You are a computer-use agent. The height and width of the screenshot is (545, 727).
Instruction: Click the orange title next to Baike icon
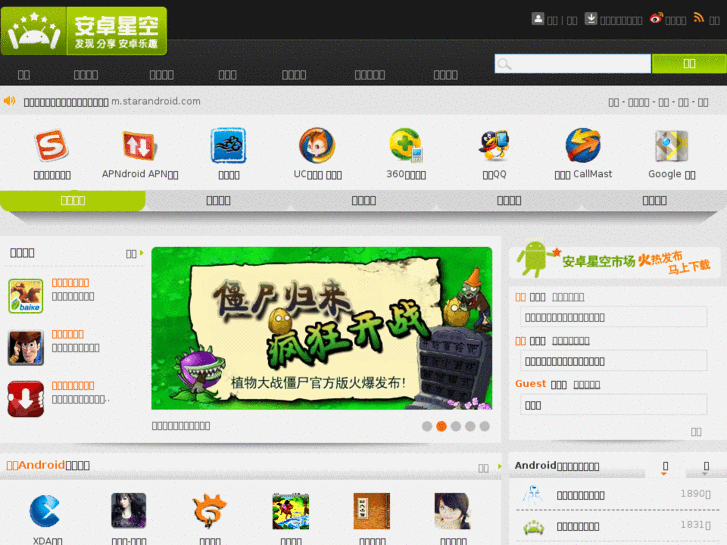pos(70,282)
